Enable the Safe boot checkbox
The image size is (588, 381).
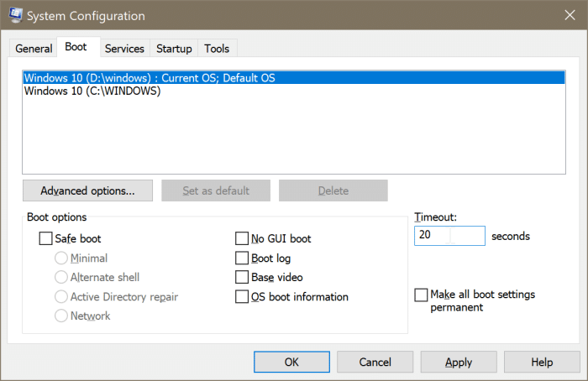coord(45,238)
